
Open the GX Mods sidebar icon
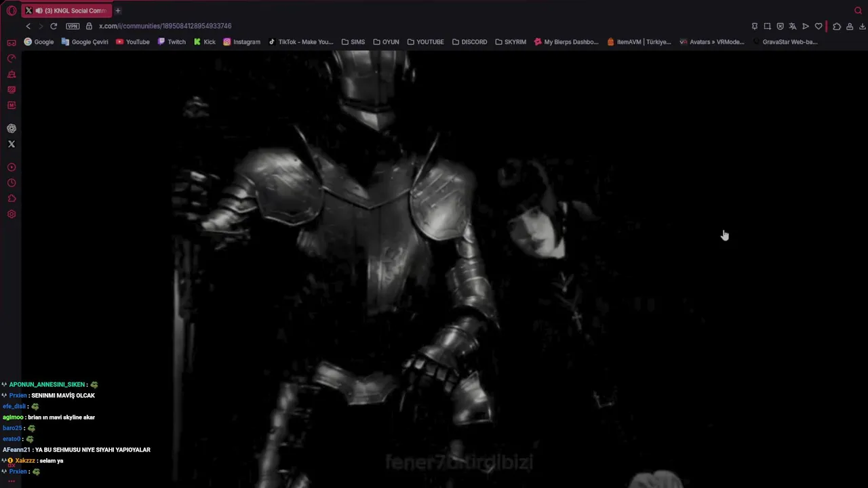(x=12, y=89)
